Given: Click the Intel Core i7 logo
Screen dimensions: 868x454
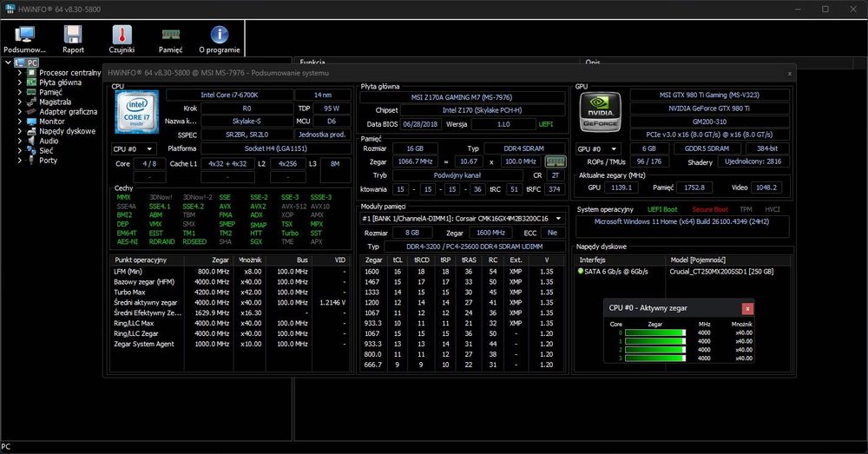Looking at the screenshot, I should (x=137, y=112).
